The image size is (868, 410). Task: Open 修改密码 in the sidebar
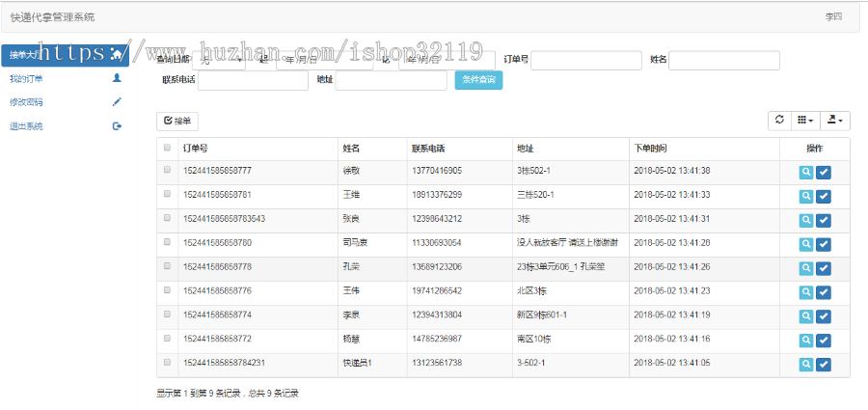click(65, 102)
